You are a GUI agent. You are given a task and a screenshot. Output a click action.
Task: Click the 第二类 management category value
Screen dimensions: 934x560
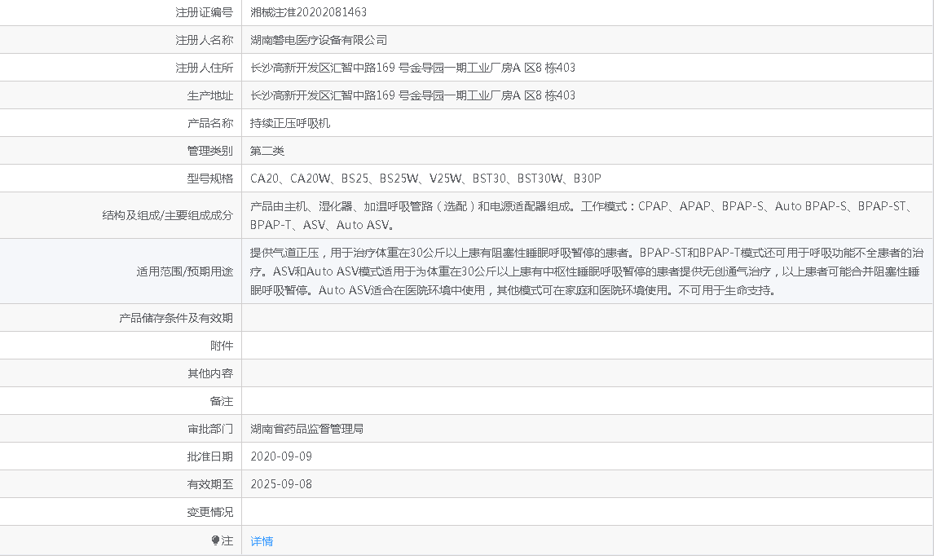[267, 151]
